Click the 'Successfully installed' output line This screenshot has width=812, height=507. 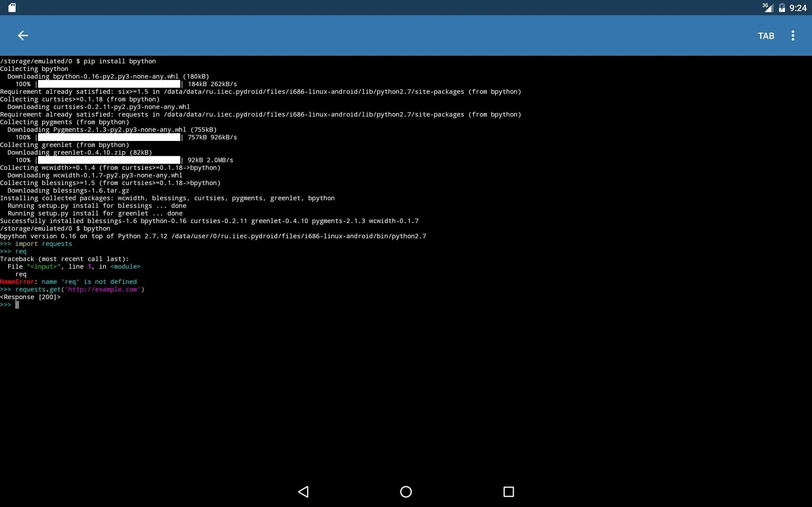(209, 221)
